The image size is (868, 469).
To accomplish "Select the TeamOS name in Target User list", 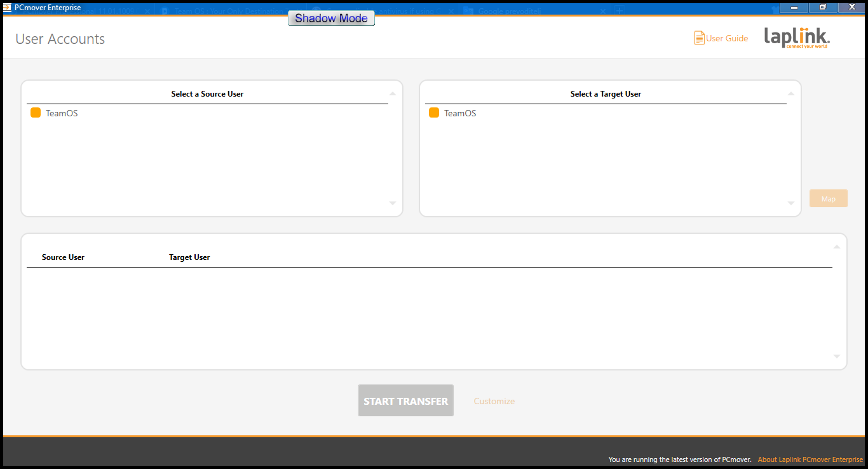I will click(x=460, y=113).
